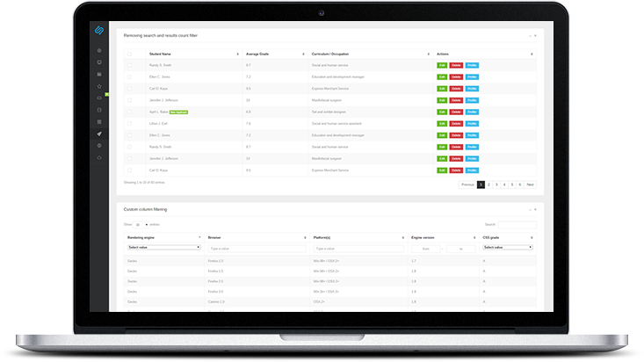Collapse the Removing search panel with minimize icon

coord(530,36)
